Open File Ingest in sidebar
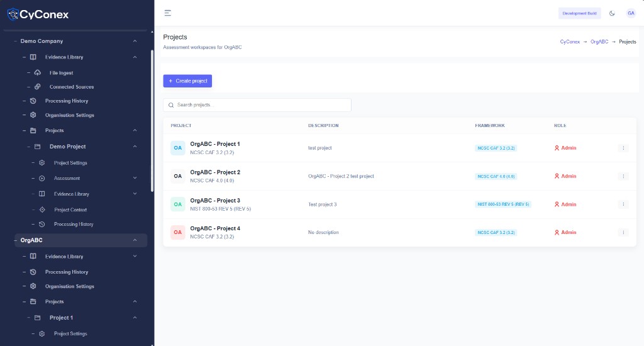Image resolution: width=644 pixels, height=346 pixels. [x=61, y=73]
